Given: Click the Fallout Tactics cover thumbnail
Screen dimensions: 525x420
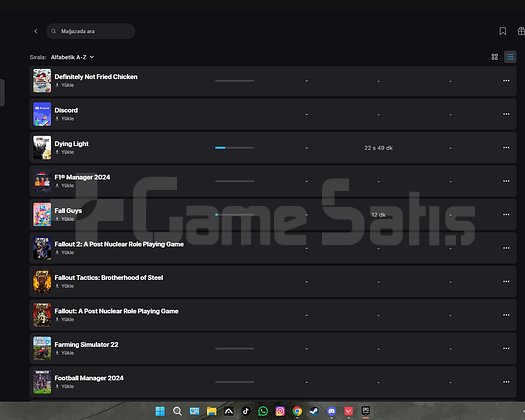Looking at the screenshot, I should click(42, 282).
